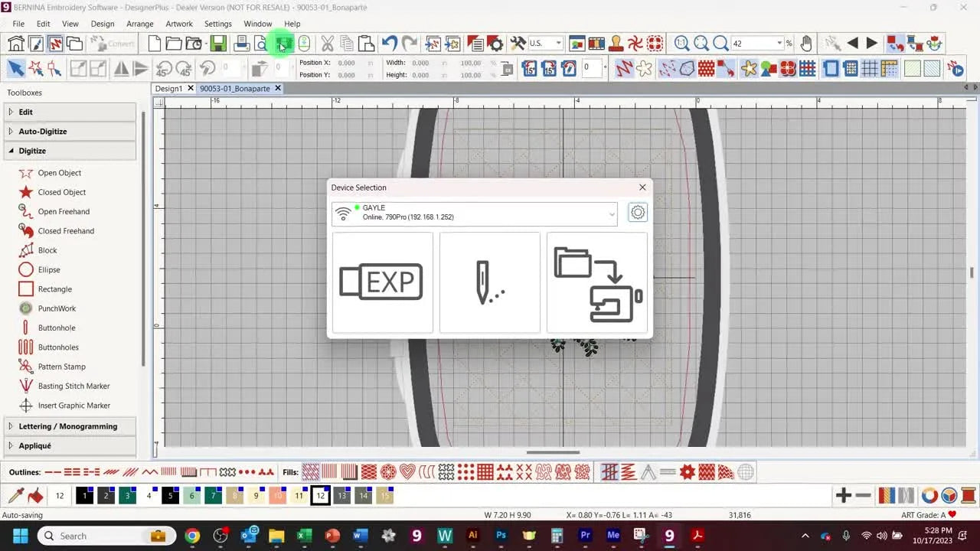Switch to the 90053-01_Bonaparte tab

235,88
